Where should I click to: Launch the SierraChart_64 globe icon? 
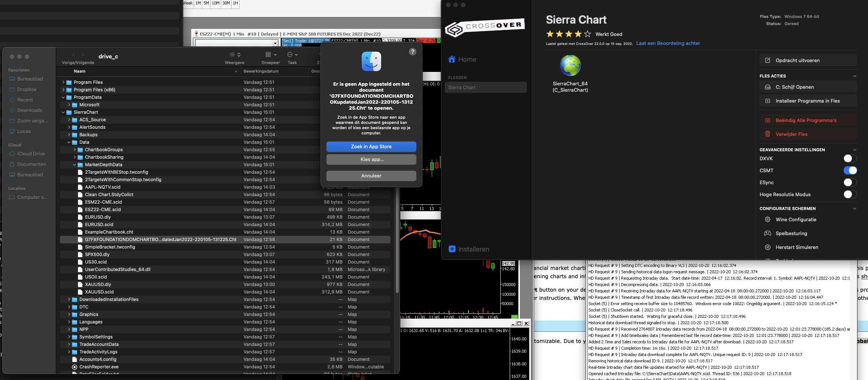(570, 66)
